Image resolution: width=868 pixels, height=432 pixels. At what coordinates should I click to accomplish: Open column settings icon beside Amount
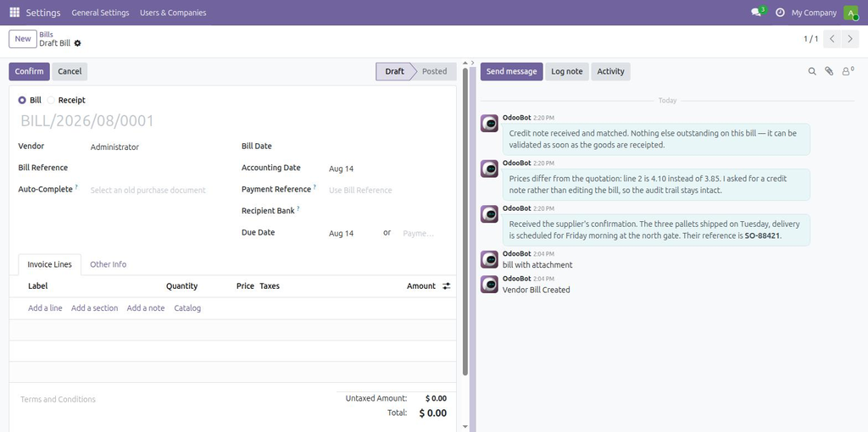(x=446, y=286)
